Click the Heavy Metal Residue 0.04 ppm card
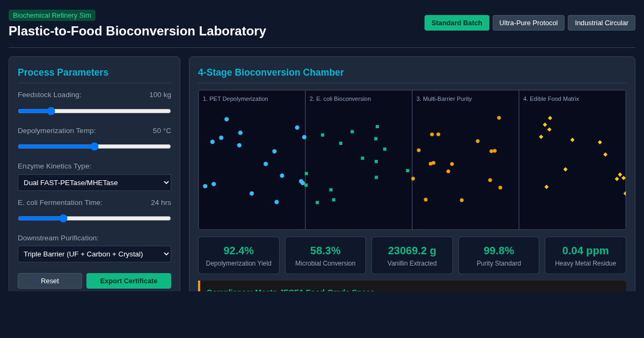Screen dimensions: 644x338 (x=586, y=255)
